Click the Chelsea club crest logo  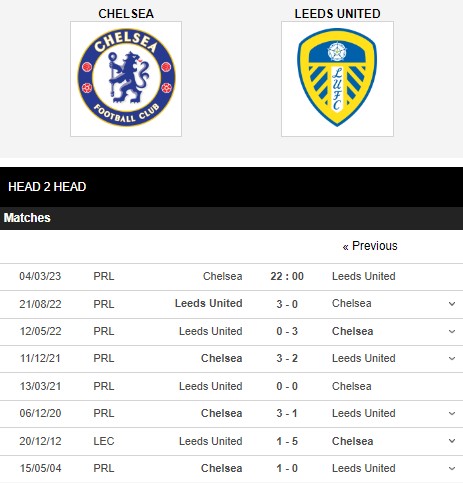126,79
